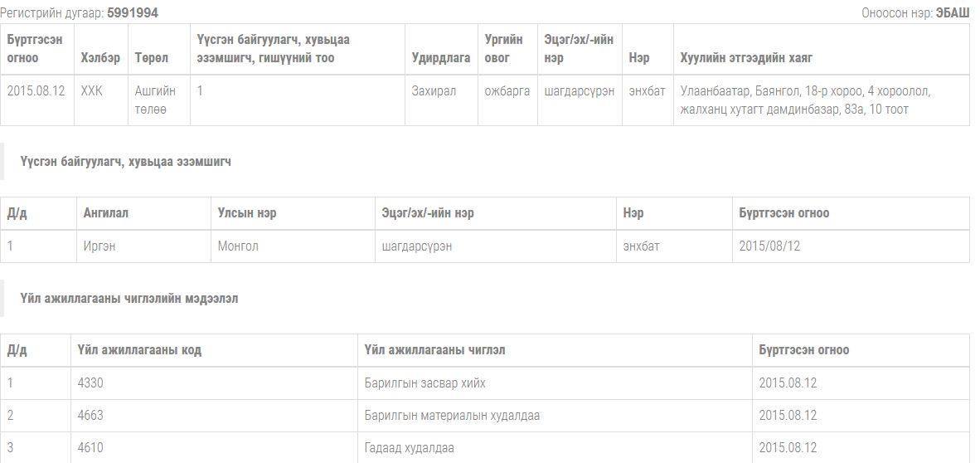
Task: Click the 2015/08/12 shareholder date cell
Action: click(769, 246)
